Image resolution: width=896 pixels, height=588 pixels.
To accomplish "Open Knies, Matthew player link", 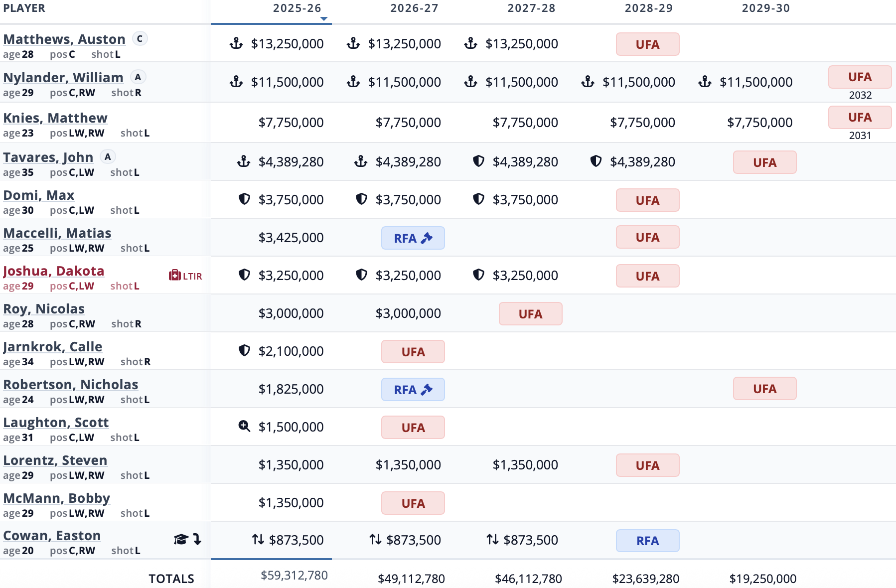I will (x=55, y=118).
